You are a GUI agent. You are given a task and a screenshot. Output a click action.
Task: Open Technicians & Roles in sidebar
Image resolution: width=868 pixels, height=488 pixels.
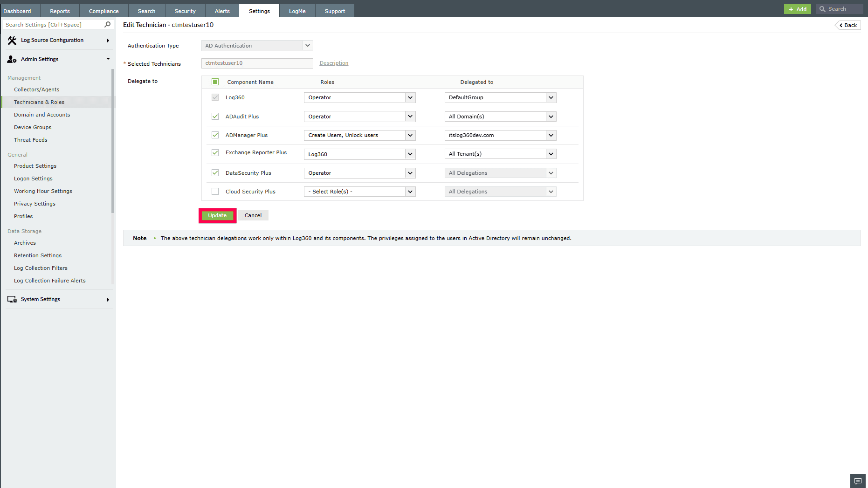click(x=39, y=102)
